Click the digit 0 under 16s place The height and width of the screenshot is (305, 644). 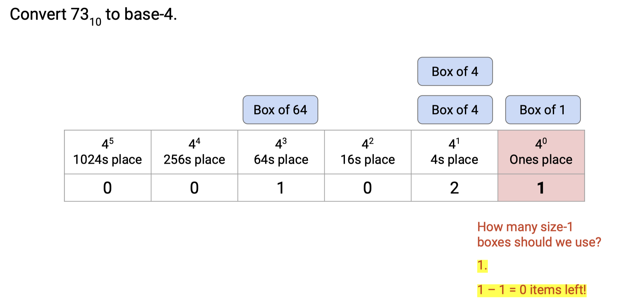pos(368,188)
